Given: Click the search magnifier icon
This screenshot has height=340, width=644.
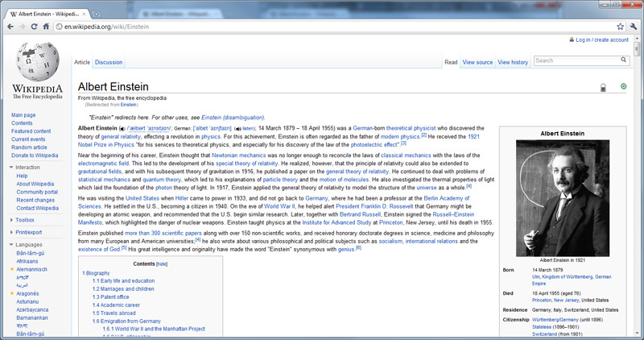Looking at the screenshot, I should pos(622,60).
